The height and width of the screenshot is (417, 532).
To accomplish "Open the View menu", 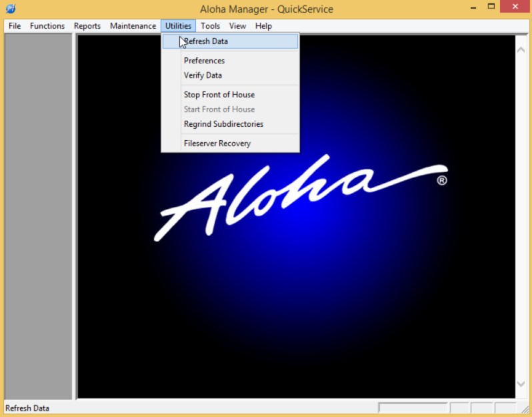I will click(237, 26).
